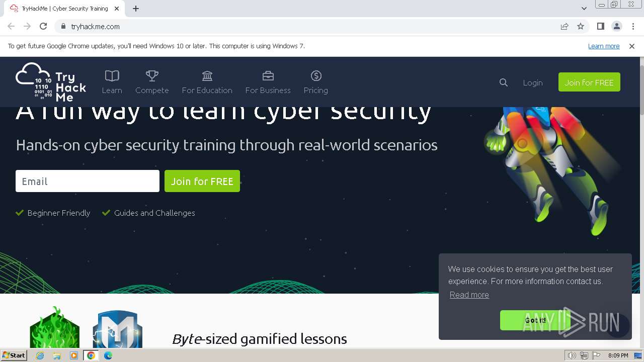The height and width of the screenshot is (362, 644).
Task: Click the Beginner Friendly text
Action: coord(59,213)
